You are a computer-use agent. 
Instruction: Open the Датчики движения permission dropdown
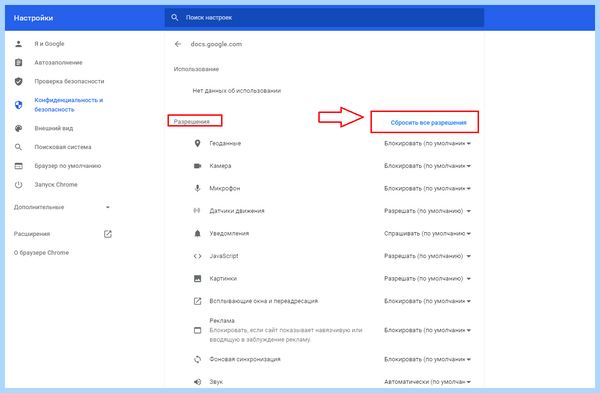[427, 211]
